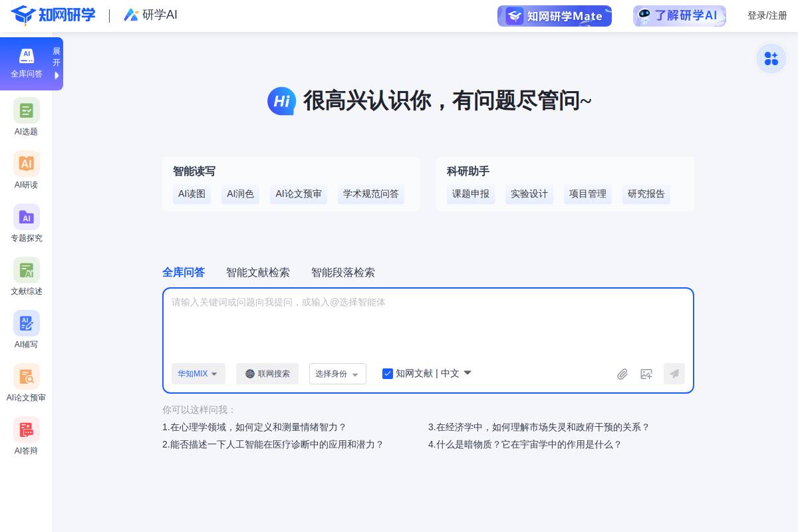
Task: Select the AI读图 tag
Action: pyautogui.click(x=192, y=194)
